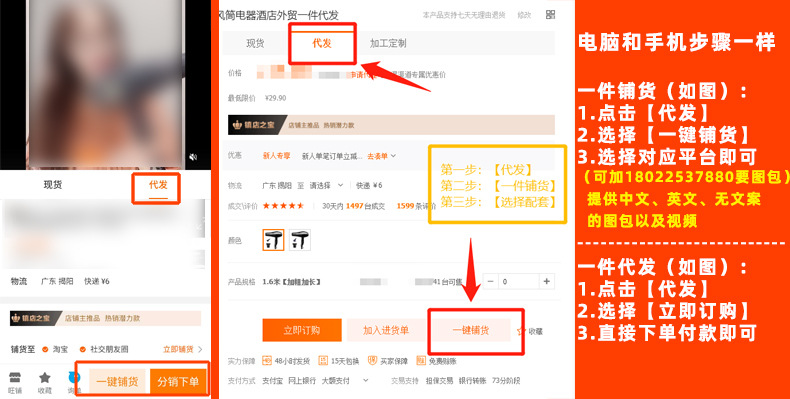Screen dimensions: 790x399
Task: Tap mobile 广东 揭阳 logistics text
Action: coord(57,281)
